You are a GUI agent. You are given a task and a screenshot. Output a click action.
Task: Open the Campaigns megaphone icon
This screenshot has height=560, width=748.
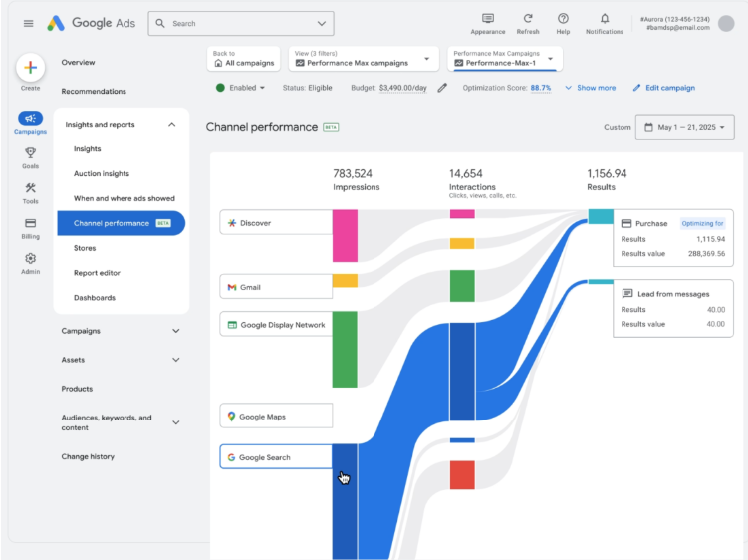[x=30, y=118]
